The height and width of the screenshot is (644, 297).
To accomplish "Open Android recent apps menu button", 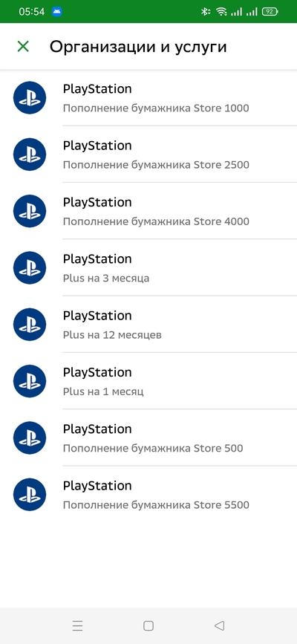I will tap(77, 625).
